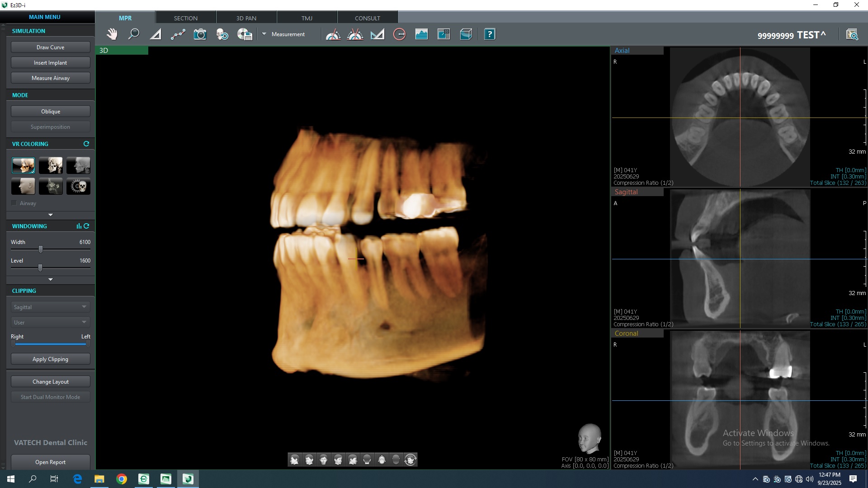Open the screenshot Capture tool

200,34
